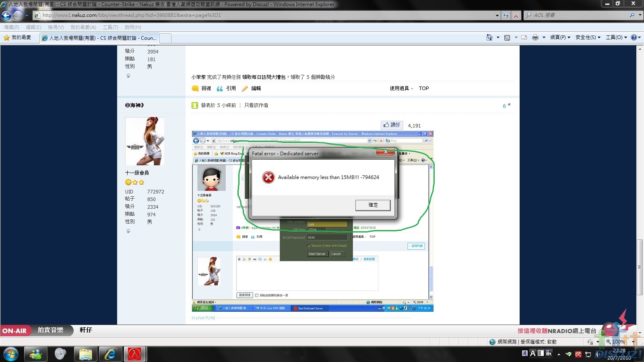
Task: Open the Windows Start orb
Action: pos(11,354)
